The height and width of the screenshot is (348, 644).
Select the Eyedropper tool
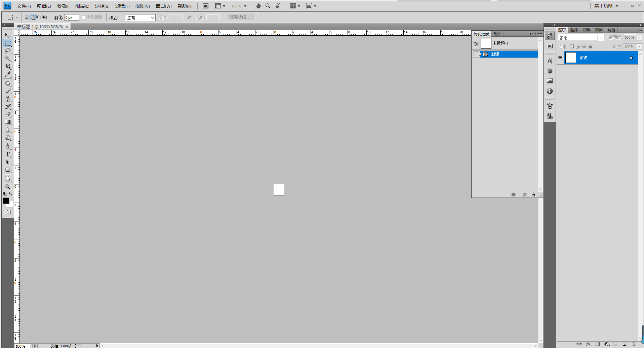coord(8,74)
